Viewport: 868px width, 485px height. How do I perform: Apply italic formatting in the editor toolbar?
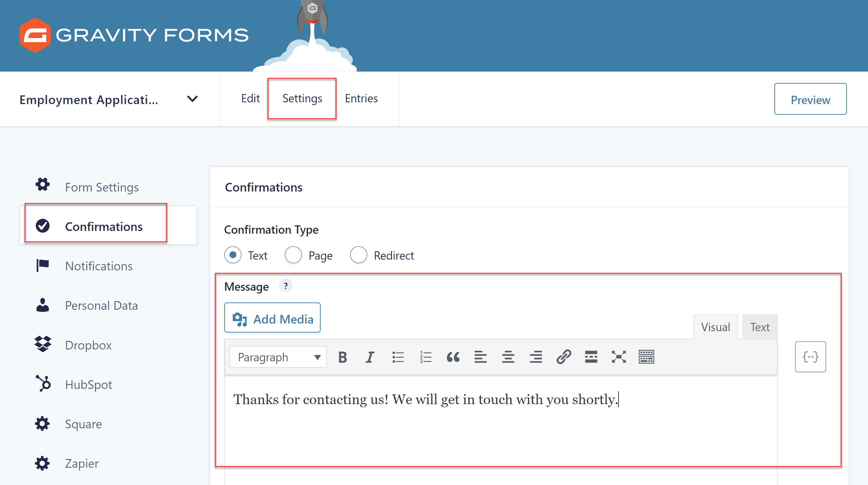point(370,357)
